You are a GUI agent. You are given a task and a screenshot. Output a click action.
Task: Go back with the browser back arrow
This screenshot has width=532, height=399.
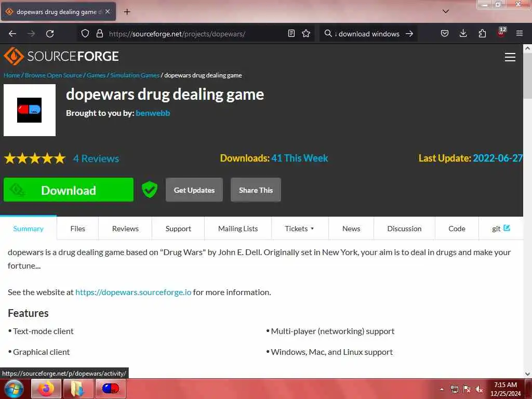(12, 34)
